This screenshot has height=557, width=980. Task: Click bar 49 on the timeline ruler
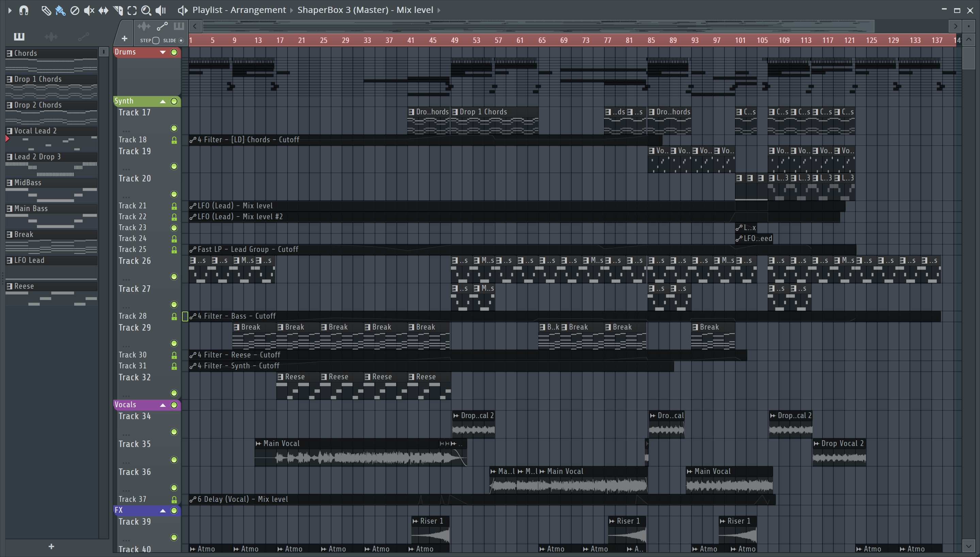[455, 40]
